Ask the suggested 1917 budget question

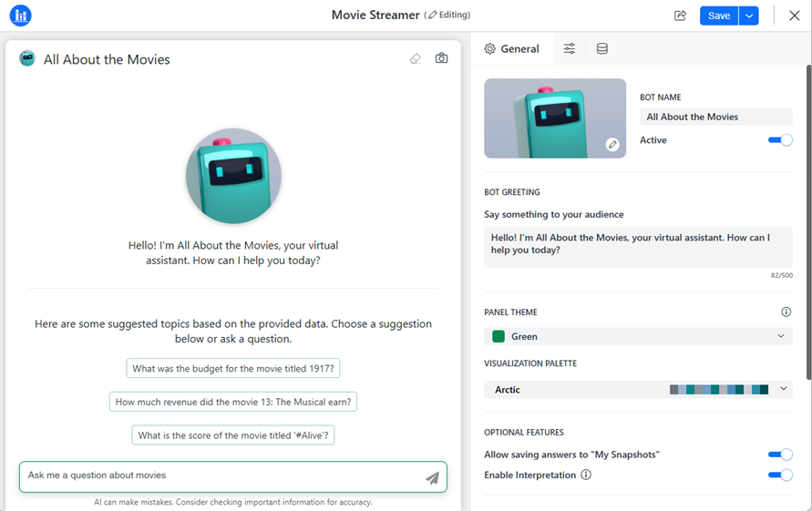pos(233,369)
